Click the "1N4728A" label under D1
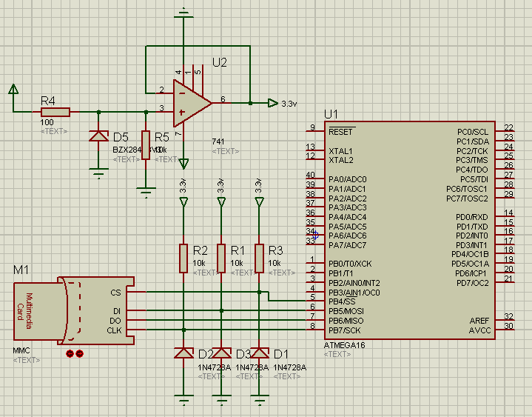Viewport: 532px width, 417px height. click(290, 367)
